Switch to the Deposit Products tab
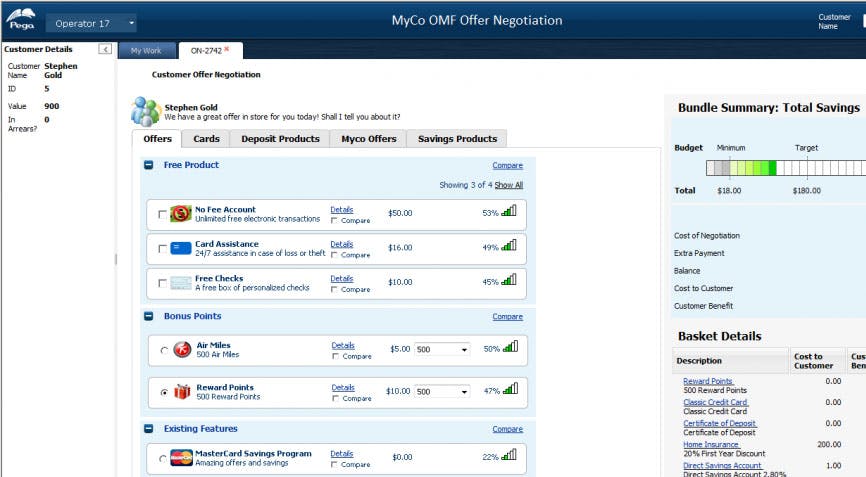 tap(280, 139)
